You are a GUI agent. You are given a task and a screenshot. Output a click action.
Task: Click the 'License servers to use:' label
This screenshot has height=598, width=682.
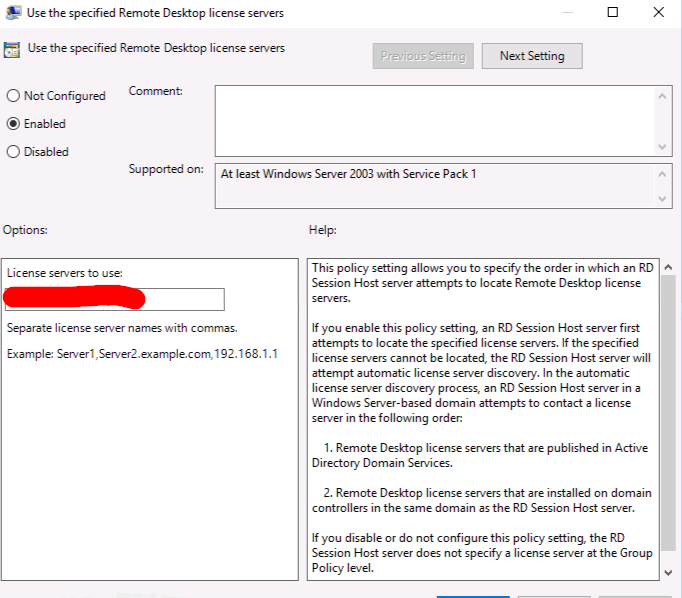coord(65,273)
